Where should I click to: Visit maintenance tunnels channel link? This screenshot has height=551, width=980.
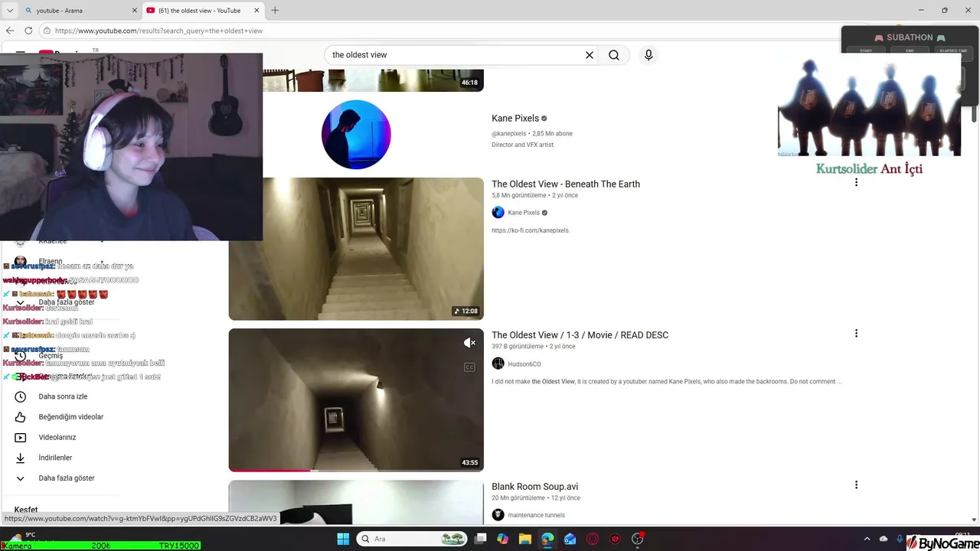click(536, 515)
